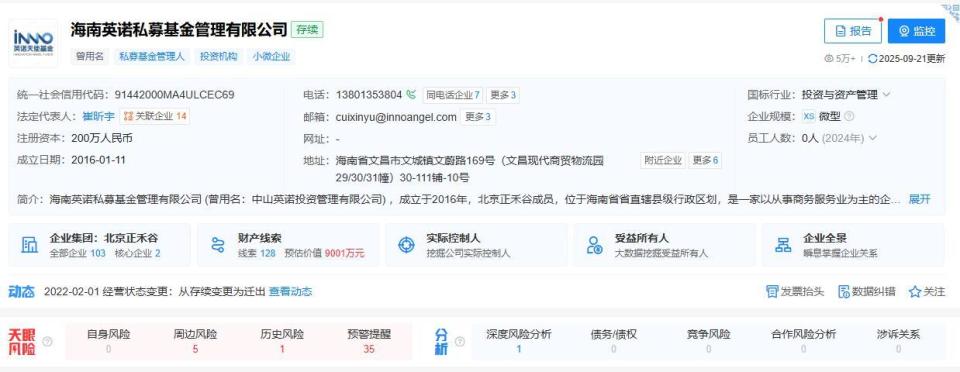This screenshot has height=372, width=960.
Task: Click the company title 海南英诺私募基金管理有限公司
Action: [x=179, y=29]
